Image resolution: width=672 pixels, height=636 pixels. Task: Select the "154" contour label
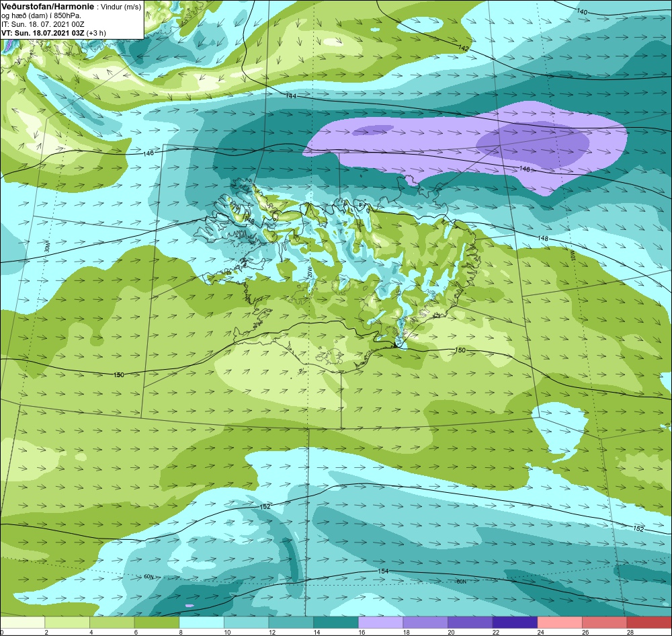(383, 571)
